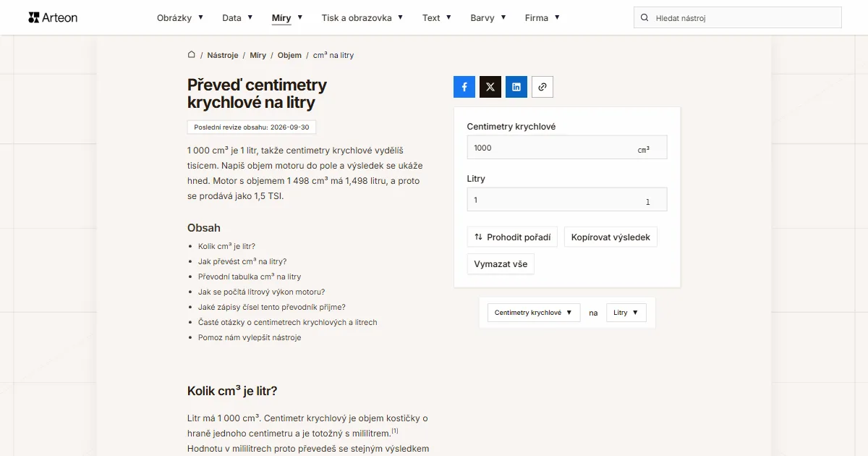Share page on X (Twitter)

click(x=490, y=87)
